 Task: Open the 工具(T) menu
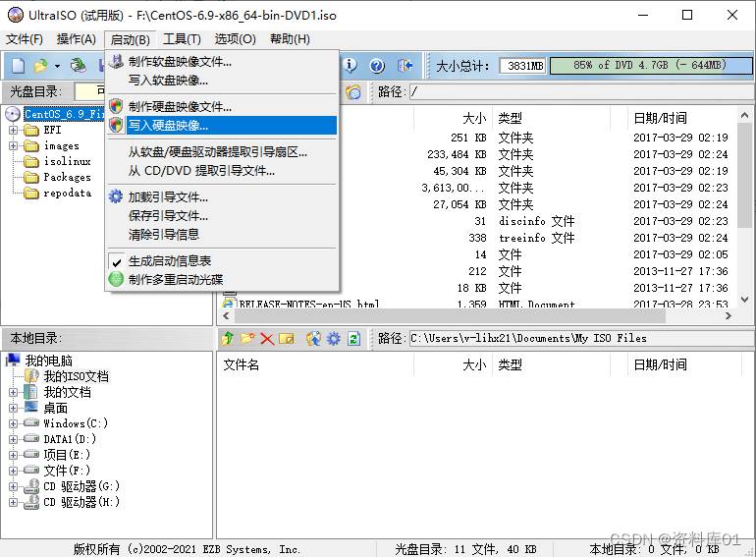[182, 39]
